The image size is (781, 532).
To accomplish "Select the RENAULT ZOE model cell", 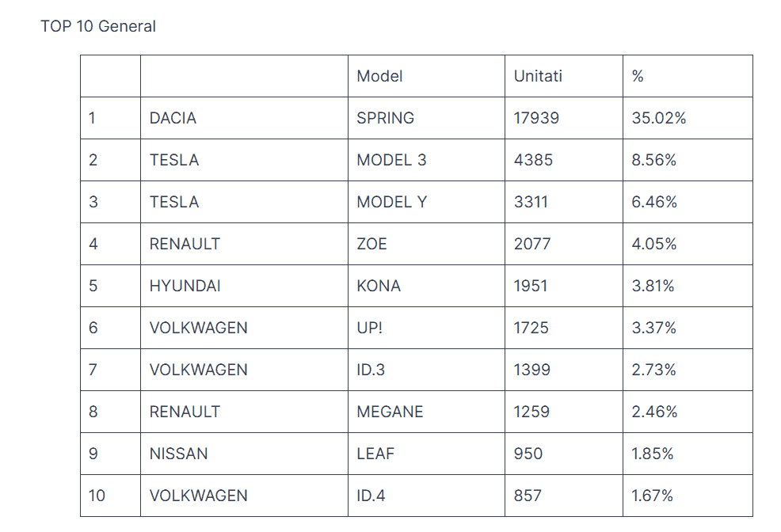I will pos(426,244).
